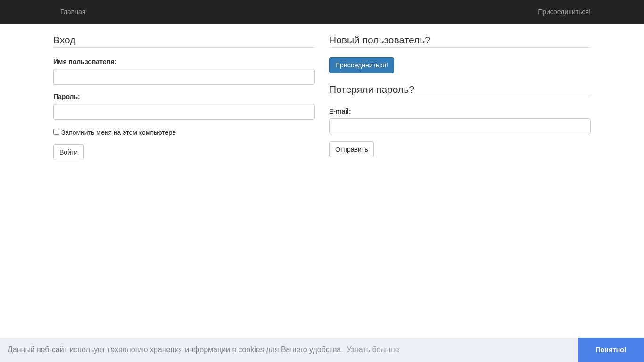The width and height of the screenshot is (644, 362).
Task: Click the Имя пользователя: label
Action: tap(85, 62)
